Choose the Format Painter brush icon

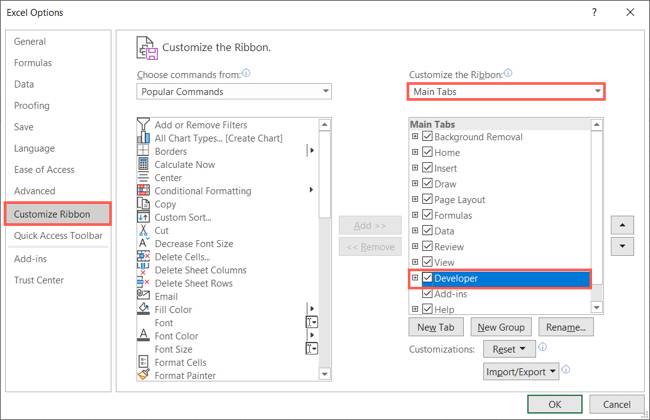pyautogui.click(x=143, y=375)
